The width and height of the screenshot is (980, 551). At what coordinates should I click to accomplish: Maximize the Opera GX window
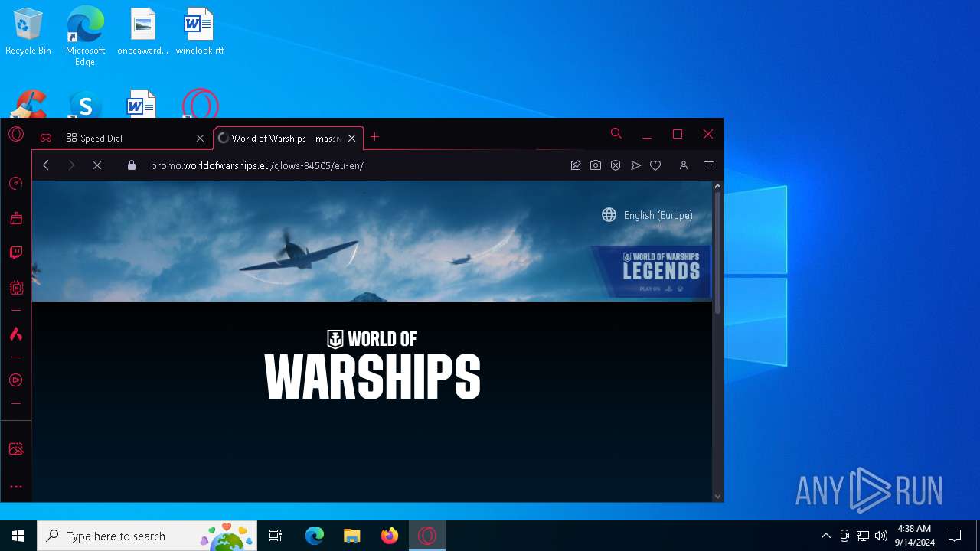tap(678, 134)
